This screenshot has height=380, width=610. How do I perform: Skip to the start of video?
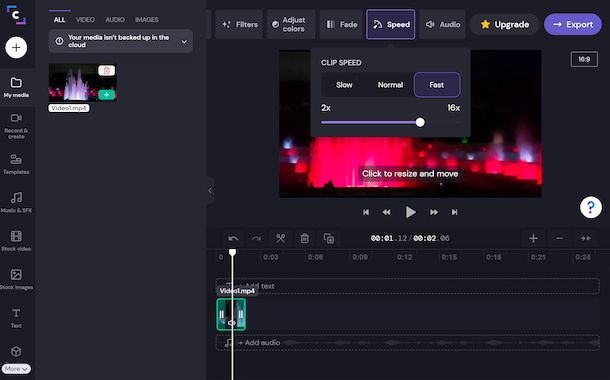pyautogui.click(x=366, y=212)
